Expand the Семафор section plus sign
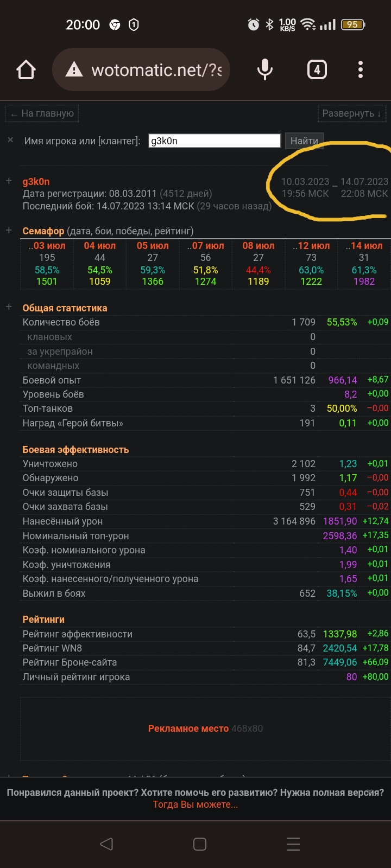Viewport: 391px width, 868px height. (9, 231)
